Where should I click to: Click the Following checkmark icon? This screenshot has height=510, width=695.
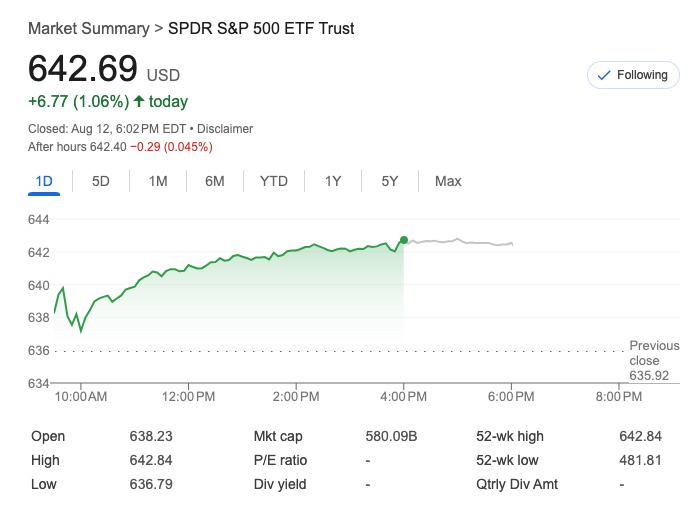[x=603, y=75]
